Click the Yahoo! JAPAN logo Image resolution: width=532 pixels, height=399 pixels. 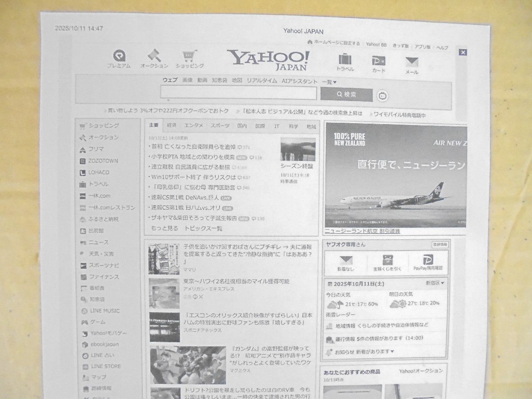pyautogui.click(x=268, y=60)
